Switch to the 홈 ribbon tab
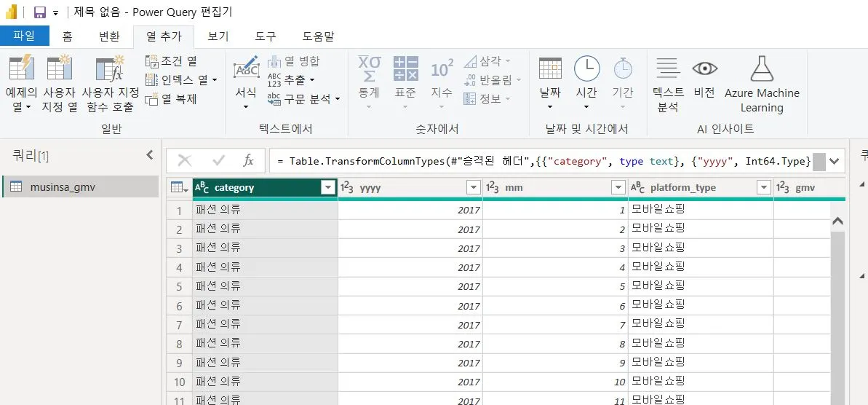868x405 pixels. (x=67, y=36)
